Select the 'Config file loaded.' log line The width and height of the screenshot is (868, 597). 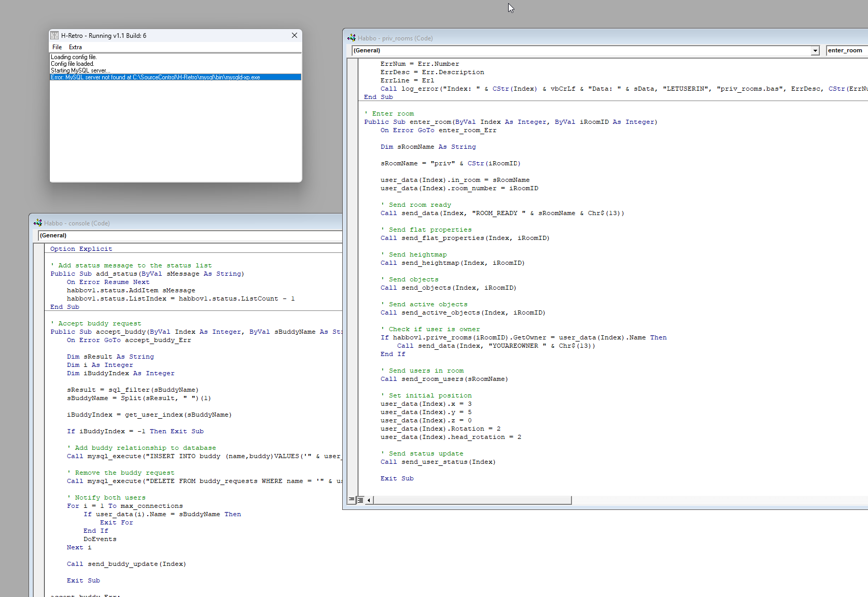[73, 64]
